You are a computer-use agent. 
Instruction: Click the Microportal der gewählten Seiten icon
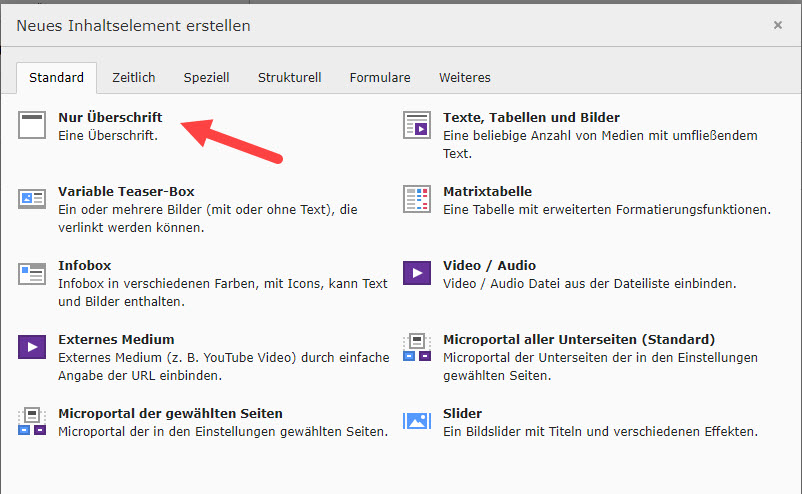32,421
